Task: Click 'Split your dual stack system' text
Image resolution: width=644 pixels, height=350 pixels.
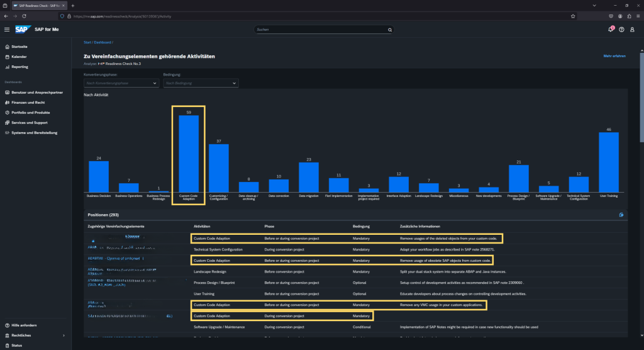Action: pyautogui.click(x=453, y=272)
